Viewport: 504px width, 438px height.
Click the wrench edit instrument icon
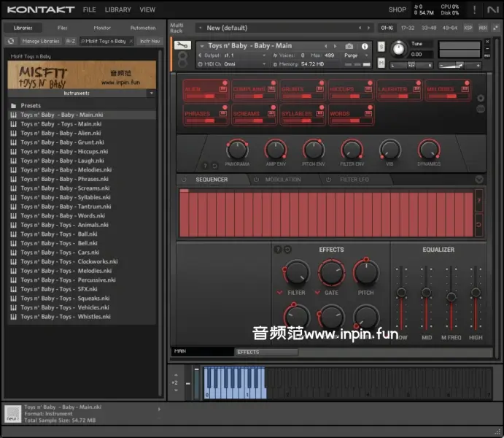(183, 46)
